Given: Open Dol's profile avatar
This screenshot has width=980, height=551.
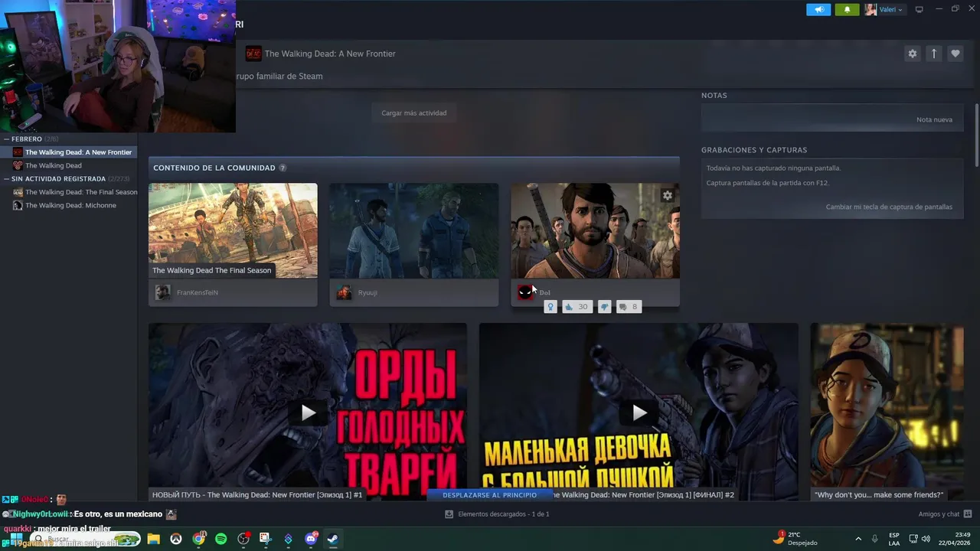Looking at the screenshot, I should point(525,292).
